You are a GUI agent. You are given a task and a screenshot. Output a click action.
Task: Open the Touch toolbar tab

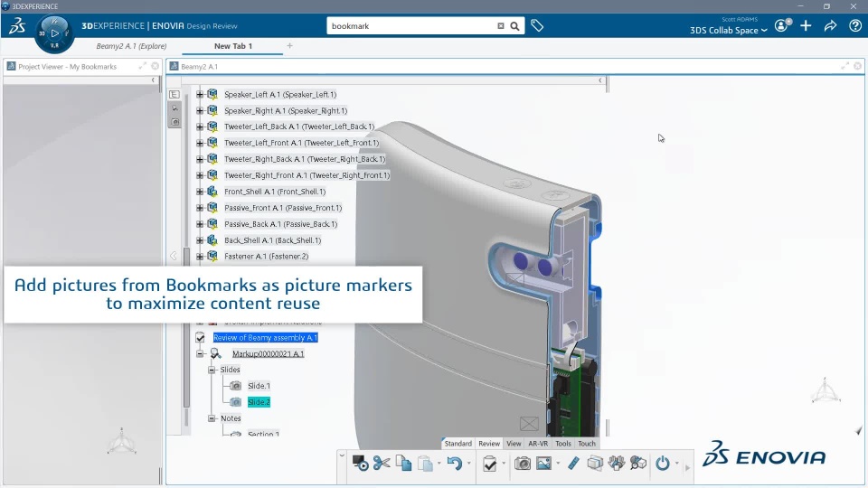tap(586, 443)
